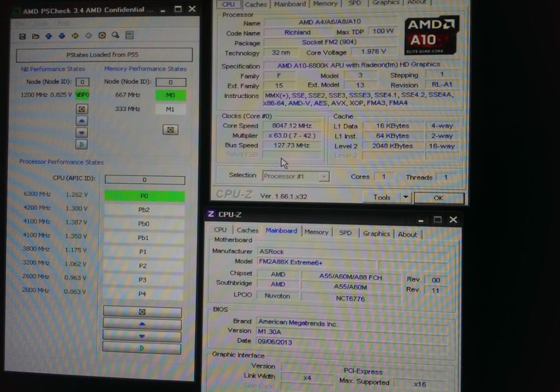
Task: Click the wide up arrow button under processor P-states
Action: (142, 324)
